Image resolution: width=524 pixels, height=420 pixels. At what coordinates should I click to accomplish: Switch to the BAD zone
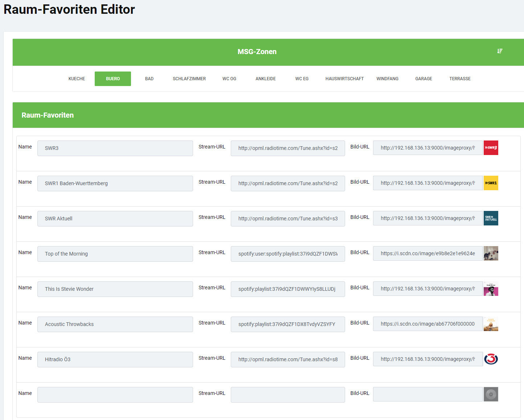149,79
